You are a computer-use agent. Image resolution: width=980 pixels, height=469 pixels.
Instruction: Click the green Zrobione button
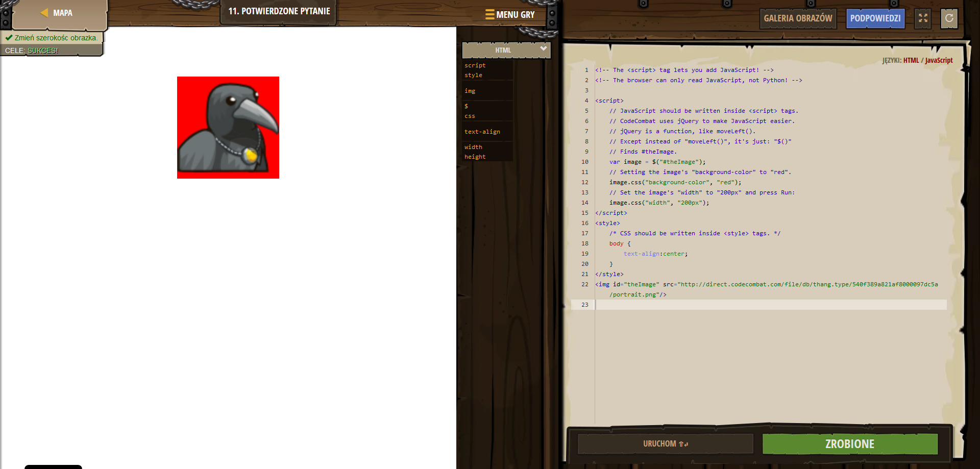coord(850,443)
